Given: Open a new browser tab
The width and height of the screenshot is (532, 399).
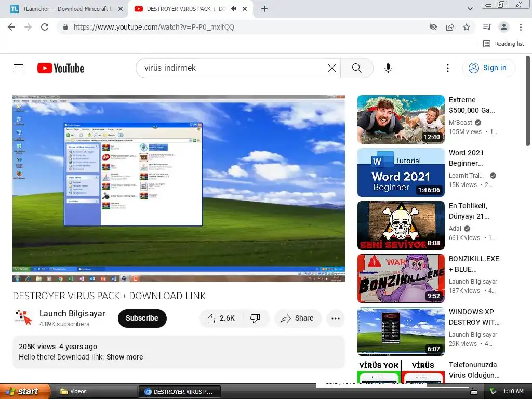Looking at the screenshot, I should [x=264, y=9].
